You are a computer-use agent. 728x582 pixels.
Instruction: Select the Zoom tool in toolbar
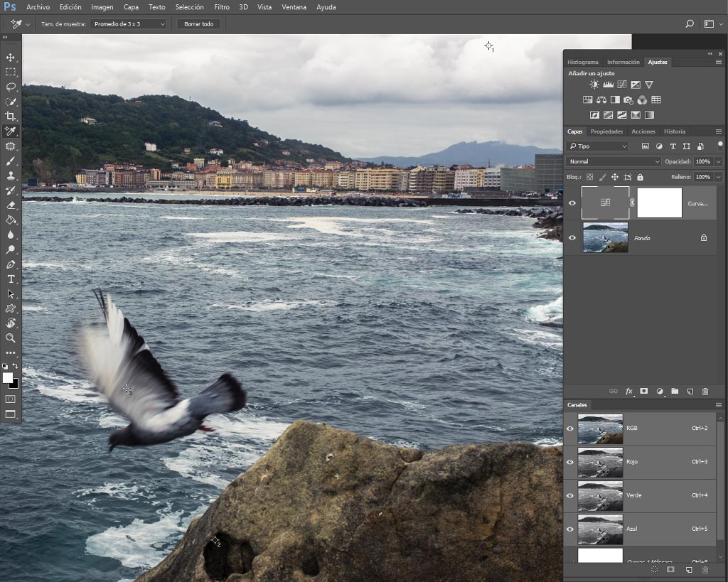pos(10,338)
